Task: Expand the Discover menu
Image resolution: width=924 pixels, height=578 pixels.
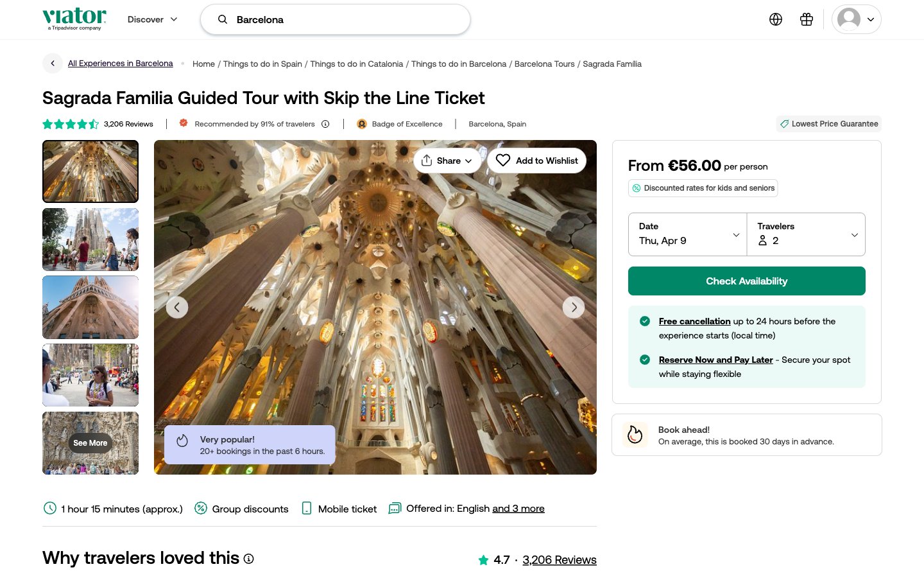Action: point(152,19)
